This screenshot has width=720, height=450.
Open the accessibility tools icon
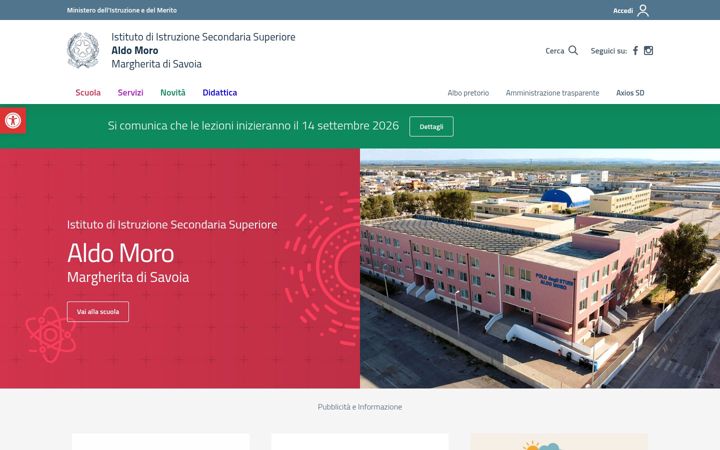point(13,121)
